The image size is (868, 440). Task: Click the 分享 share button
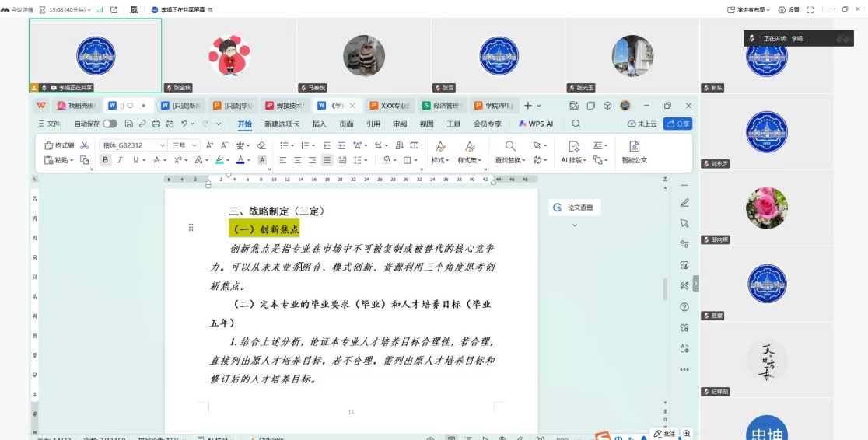pos(677,124)
